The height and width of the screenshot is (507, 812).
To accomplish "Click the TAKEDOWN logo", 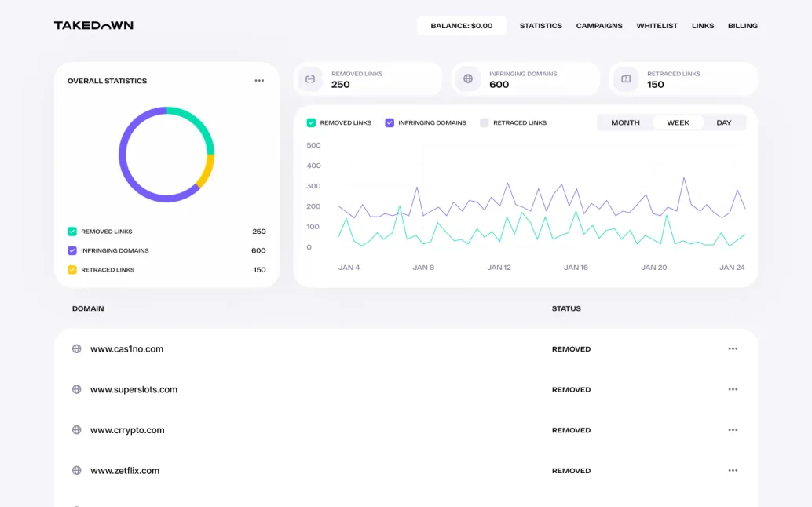I will [x=93, y=25].
